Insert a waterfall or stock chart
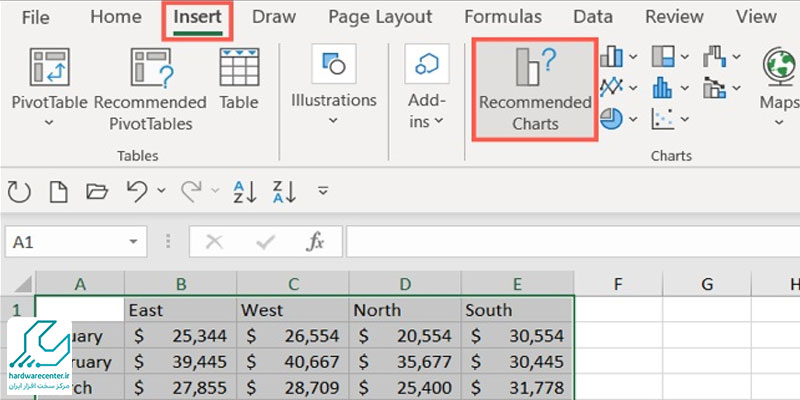Image resolution: width=800 pixels, height=400 pixels. point(714,56)
